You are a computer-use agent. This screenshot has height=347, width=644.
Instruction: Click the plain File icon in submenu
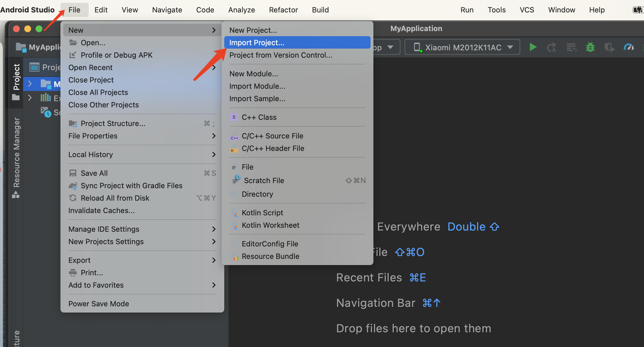coord(234,167)
